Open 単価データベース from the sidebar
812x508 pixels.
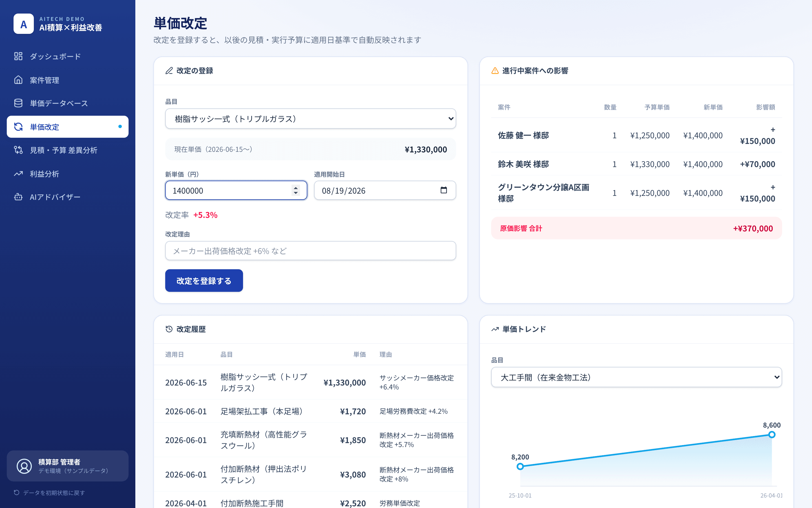point(67,103)
